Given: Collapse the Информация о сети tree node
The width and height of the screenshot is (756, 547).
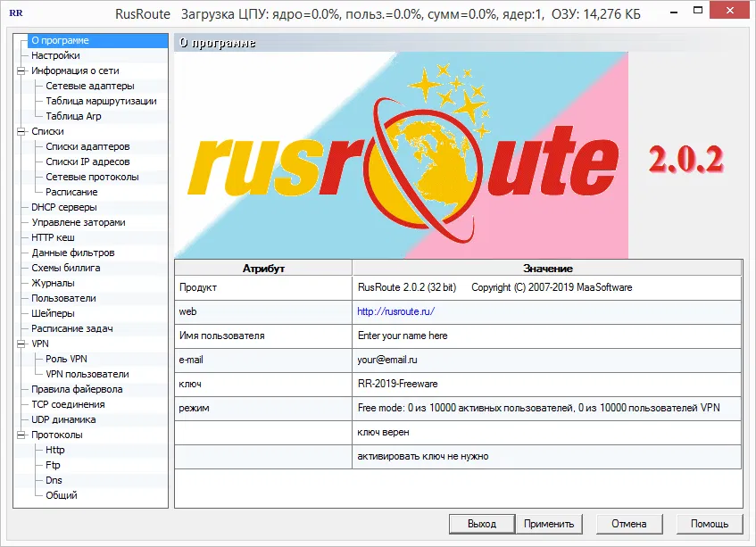Looking at the screenshot, I should (21, 70).
